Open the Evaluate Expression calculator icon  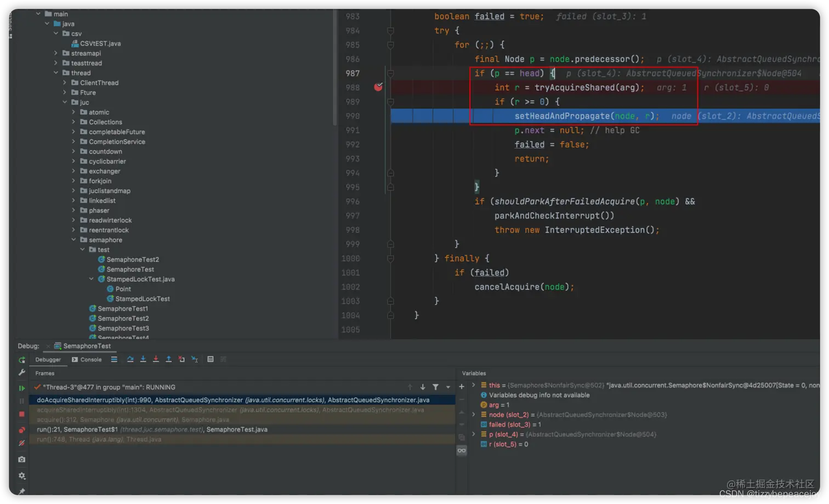(211, 359)
